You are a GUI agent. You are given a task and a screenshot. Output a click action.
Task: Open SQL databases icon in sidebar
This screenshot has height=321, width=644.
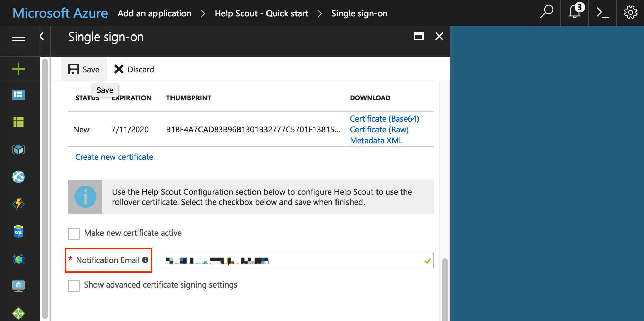(18, 232)
